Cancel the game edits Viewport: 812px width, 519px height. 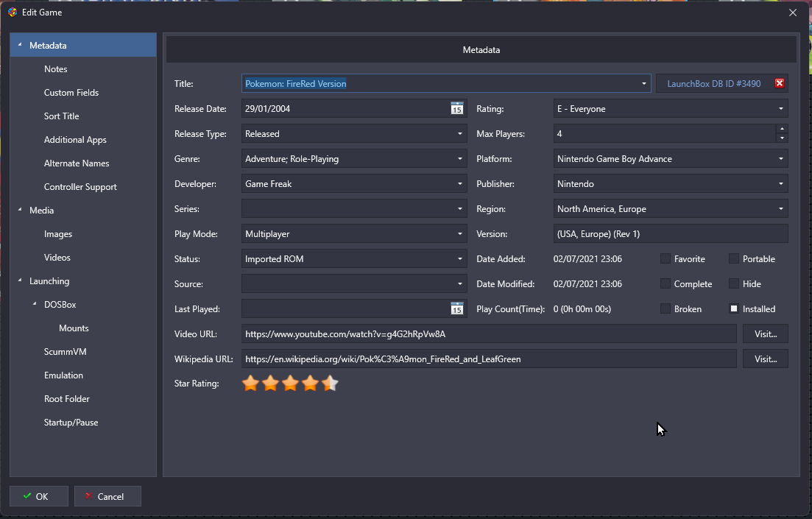107,496
